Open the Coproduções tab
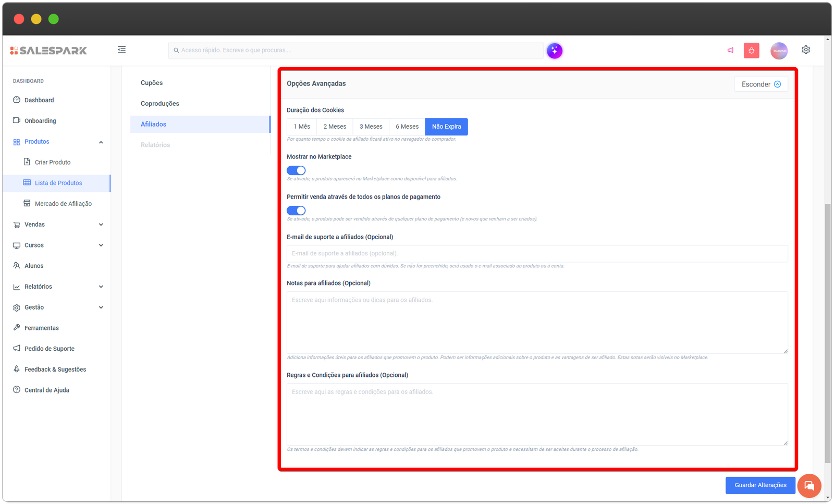Image resolution: width=834 pixels, height=504 pixels. [160, 104]
